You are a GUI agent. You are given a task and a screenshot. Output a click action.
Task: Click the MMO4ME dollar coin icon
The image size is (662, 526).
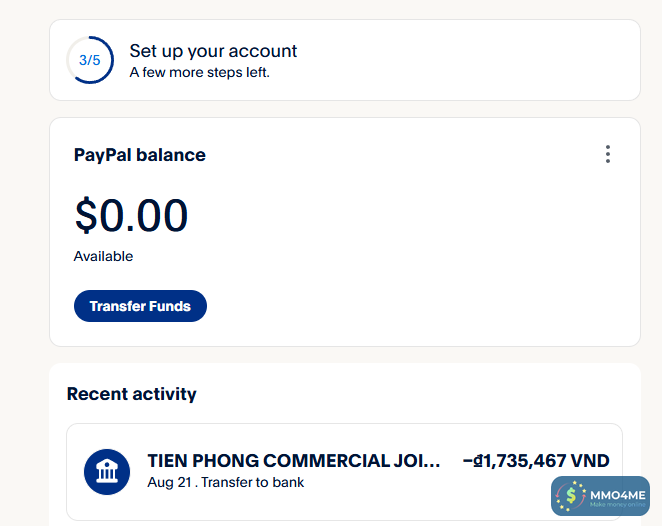572,494
